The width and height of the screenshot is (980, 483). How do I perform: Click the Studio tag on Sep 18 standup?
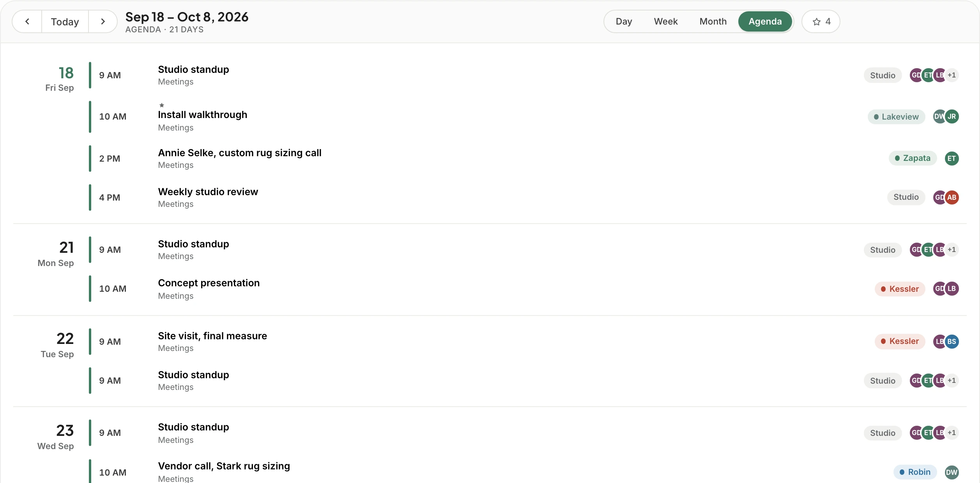(883, 76)
